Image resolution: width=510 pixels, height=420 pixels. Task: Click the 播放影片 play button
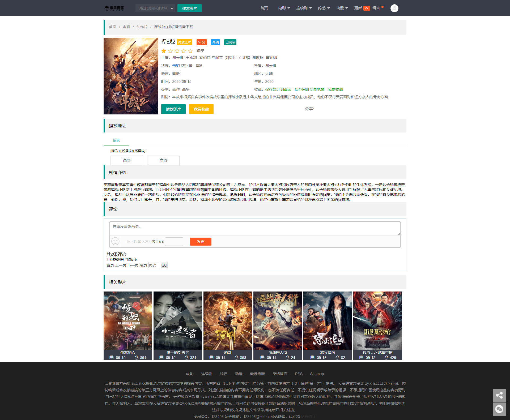[173, 109]
